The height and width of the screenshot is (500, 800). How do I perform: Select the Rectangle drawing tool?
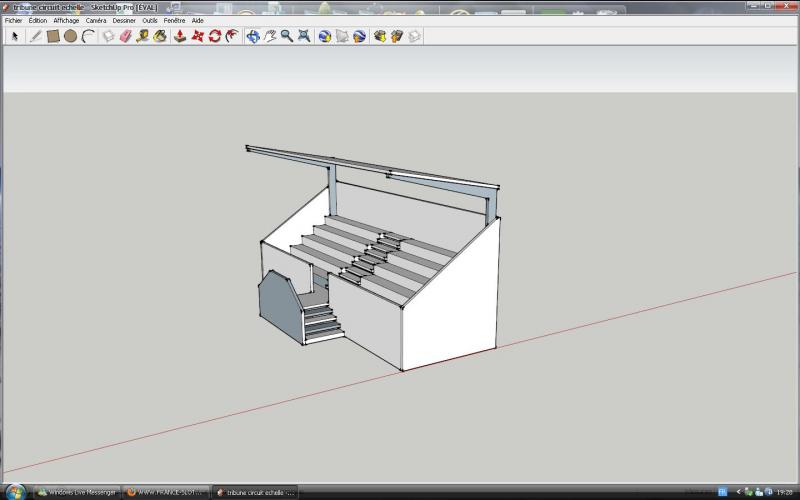pyautogui.click(x=53, y=36)
